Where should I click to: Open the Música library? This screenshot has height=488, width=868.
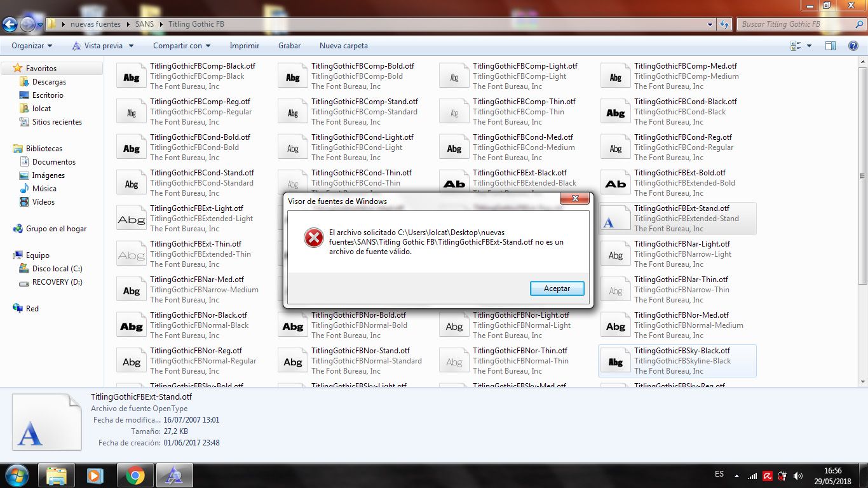pyautogui.click(x=44, y=189)
